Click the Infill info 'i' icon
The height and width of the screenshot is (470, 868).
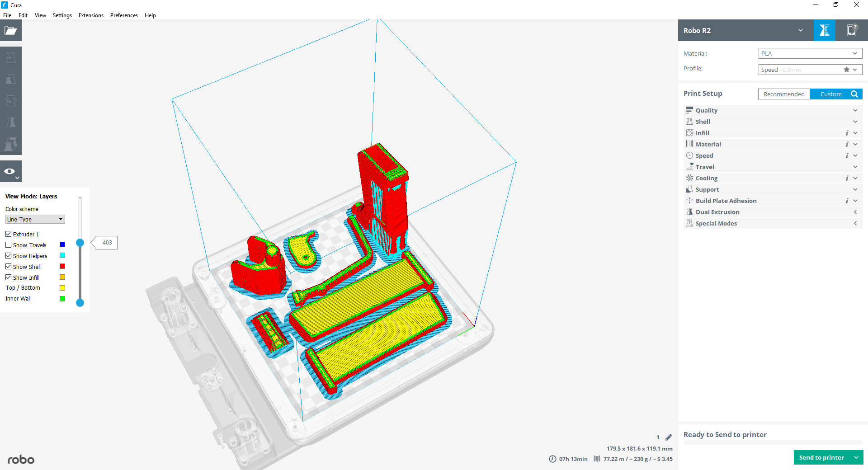click(847, 133)
